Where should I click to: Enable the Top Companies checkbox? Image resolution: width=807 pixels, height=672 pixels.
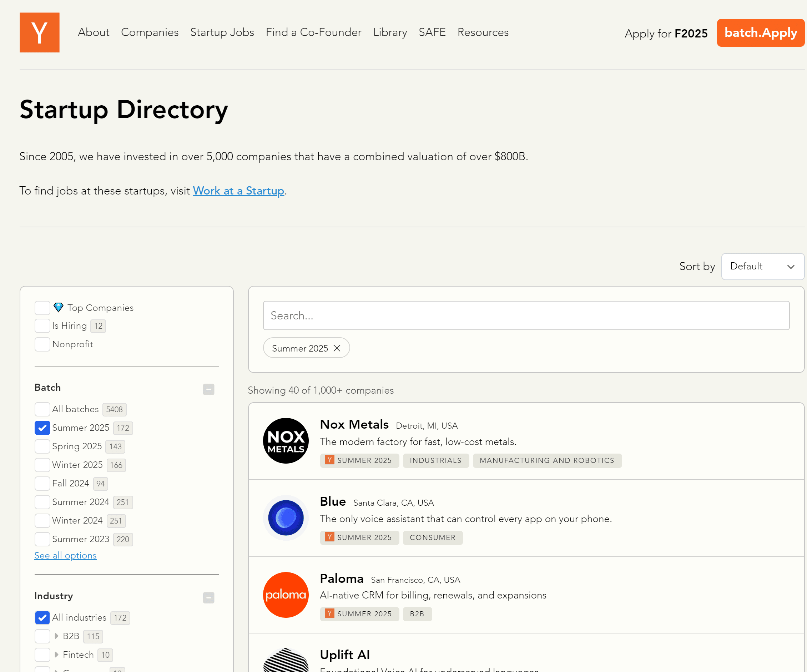42,308
